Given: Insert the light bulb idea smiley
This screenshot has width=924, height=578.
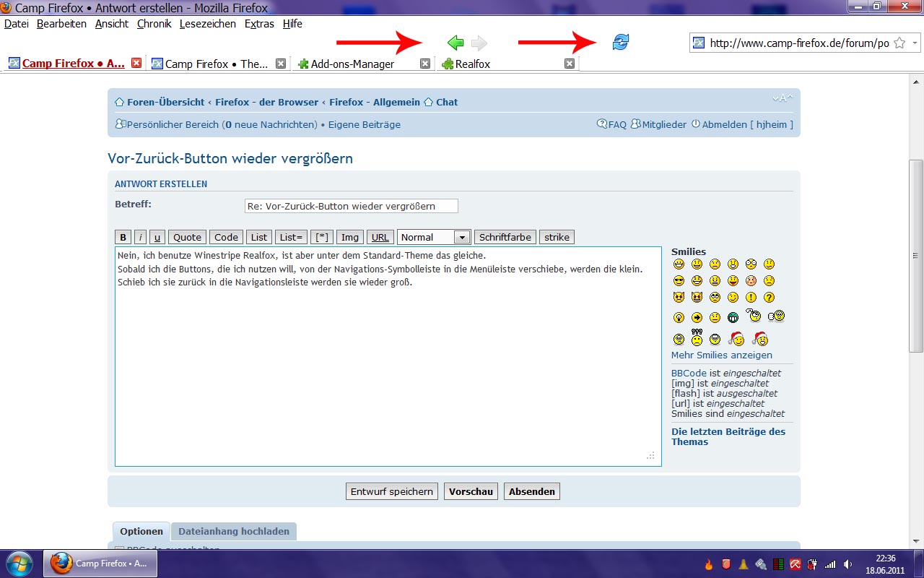Looking at the screenshot, I should click(x=679, y=317).
